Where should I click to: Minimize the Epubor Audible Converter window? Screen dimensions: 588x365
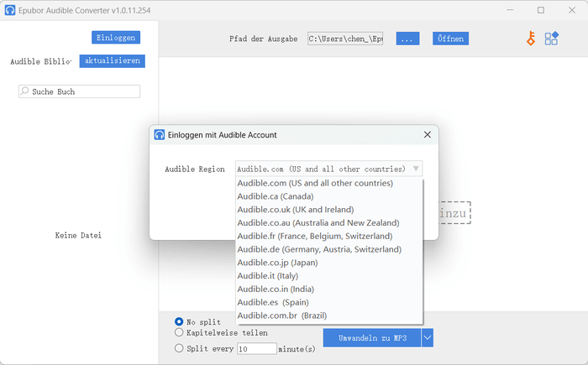pos(510,10)
